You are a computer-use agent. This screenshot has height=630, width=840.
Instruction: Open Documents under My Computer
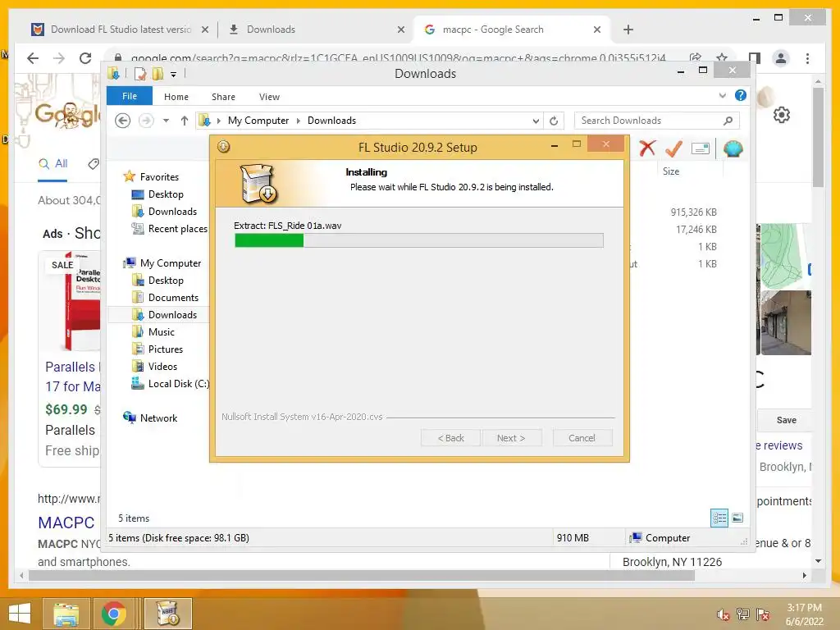point(173,297)
